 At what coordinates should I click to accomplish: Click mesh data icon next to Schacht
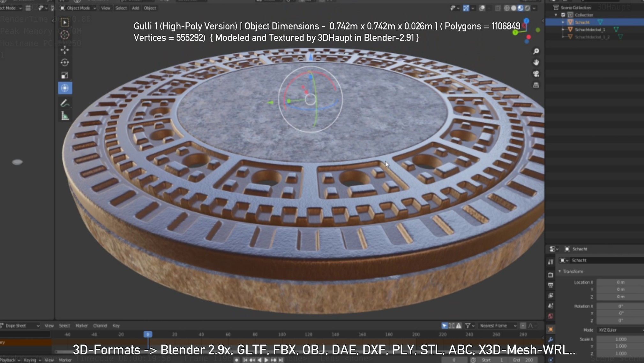[600, 22]
